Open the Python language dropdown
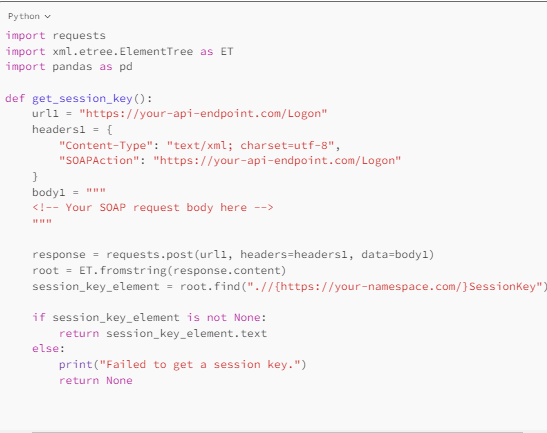 click(x=29, y=16)
